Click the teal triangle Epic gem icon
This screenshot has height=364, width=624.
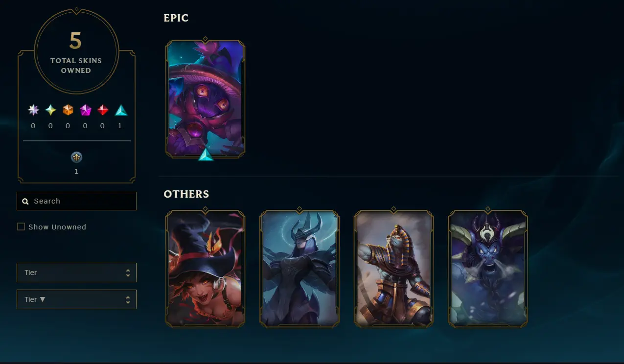(121, 110)
